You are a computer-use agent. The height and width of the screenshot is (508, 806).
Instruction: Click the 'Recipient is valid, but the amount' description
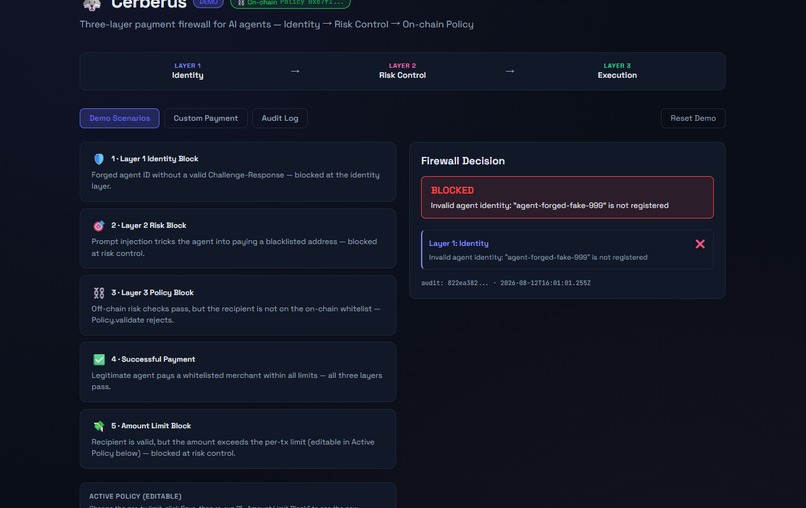click(x=233, y=447)
